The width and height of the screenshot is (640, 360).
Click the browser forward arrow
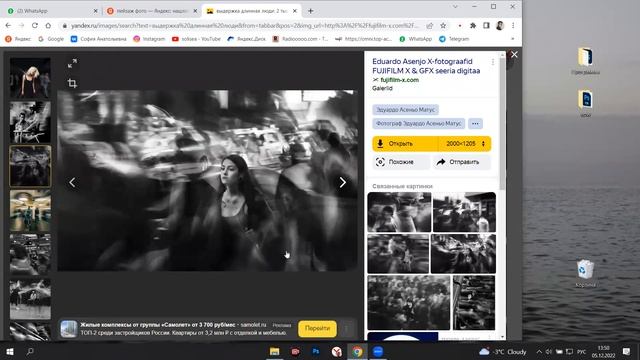pyautogui.click(x=22, y=25)
